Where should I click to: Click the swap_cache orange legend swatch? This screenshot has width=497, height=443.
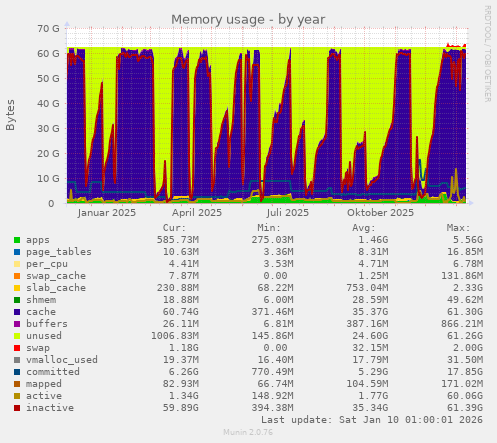click(17, 276)
